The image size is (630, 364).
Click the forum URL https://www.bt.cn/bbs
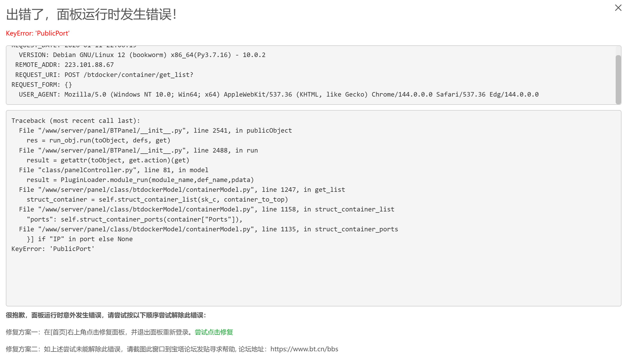[304, 349]
